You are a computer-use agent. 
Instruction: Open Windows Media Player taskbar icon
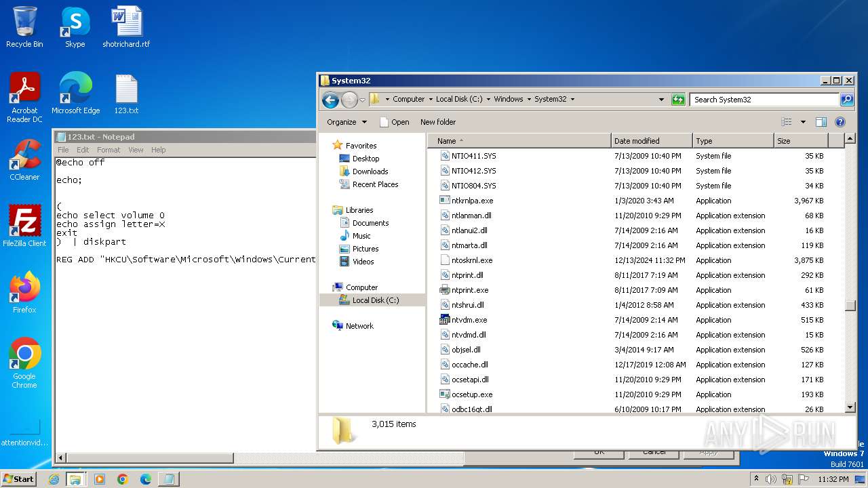pyautogui.click(x=100, y=479)
